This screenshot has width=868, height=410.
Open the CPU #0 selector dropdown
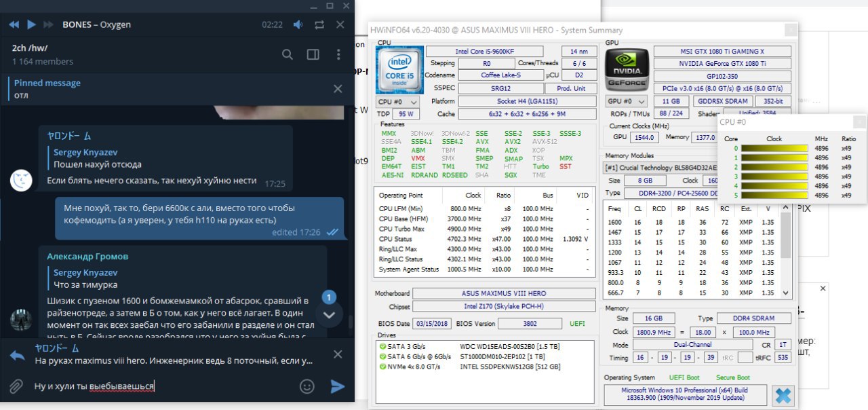click(x=397, y=101)
